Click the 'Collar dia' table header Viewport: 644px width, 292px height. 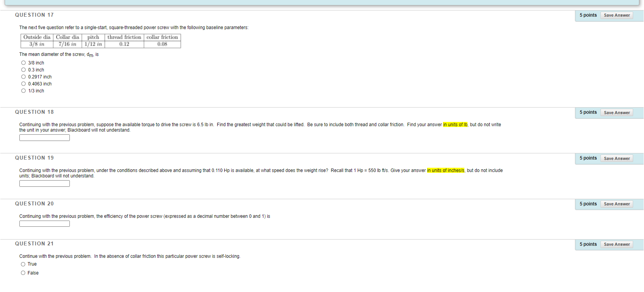(68, 37)
